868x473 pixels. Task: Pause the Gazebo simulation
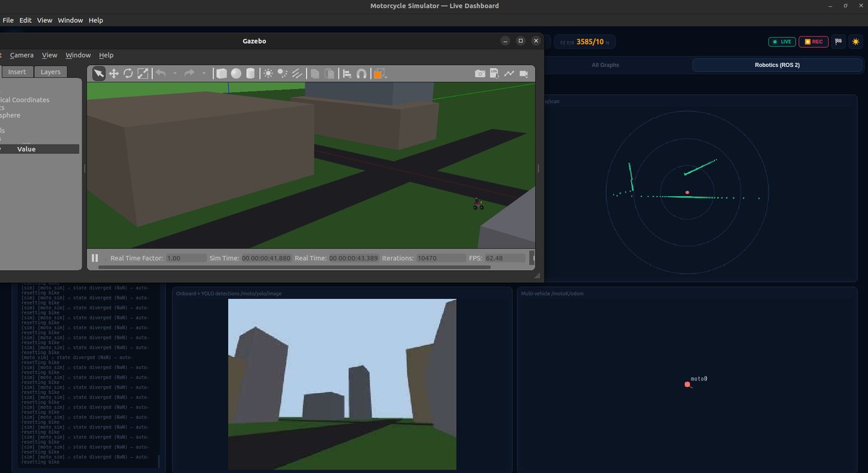(x=95, y=258)
